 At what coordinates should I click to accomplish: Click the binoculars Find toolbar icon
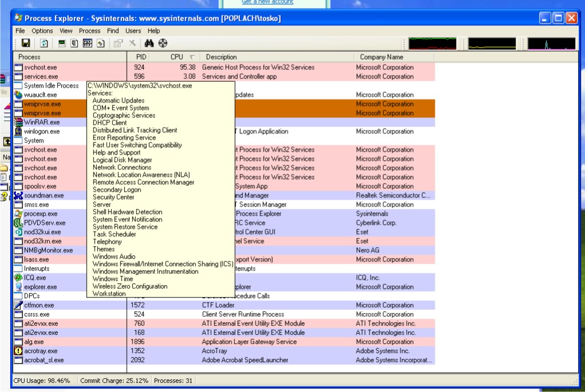click(x=149, y=43)
